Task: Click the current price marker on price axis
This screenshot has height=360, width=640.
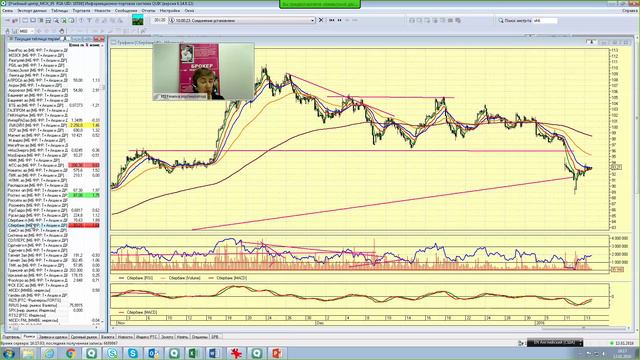Action: coord(616,167)
